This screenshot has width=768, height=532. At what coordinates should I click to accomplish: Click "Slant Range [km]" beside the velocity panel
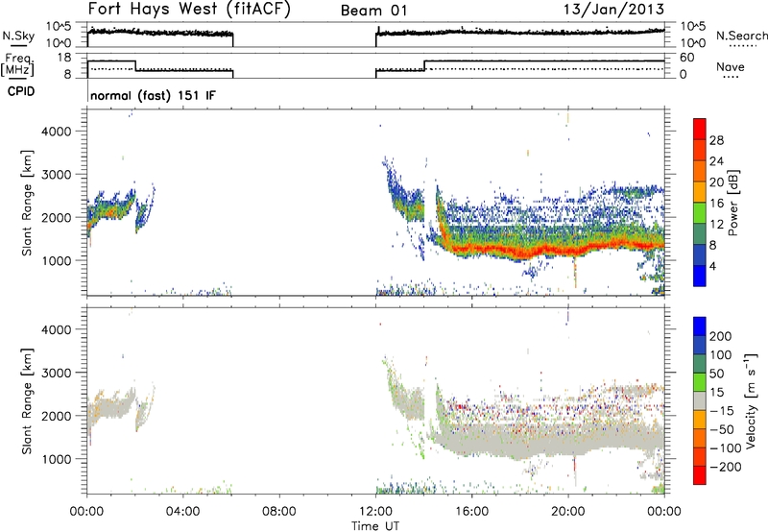click(27, 401)
